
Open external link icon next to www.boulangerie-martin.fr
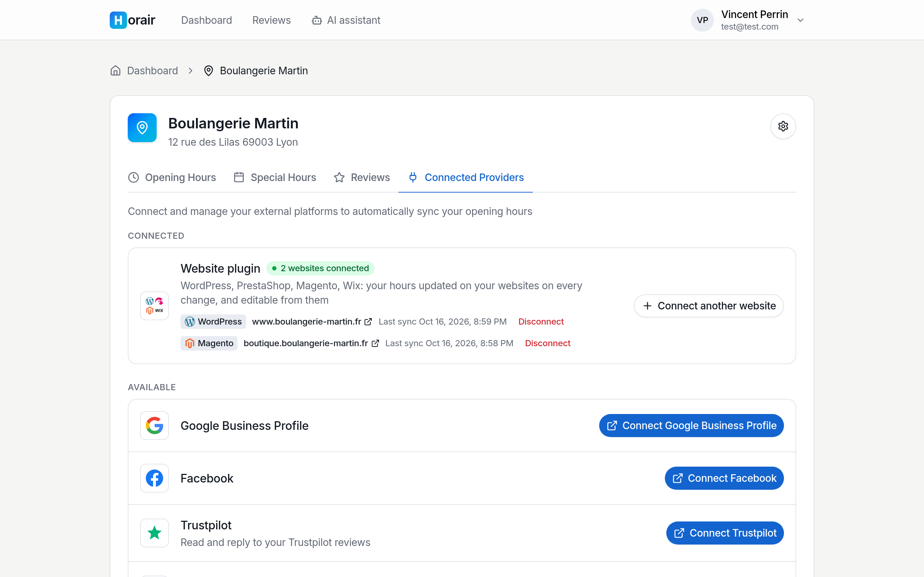coord(368,322)
